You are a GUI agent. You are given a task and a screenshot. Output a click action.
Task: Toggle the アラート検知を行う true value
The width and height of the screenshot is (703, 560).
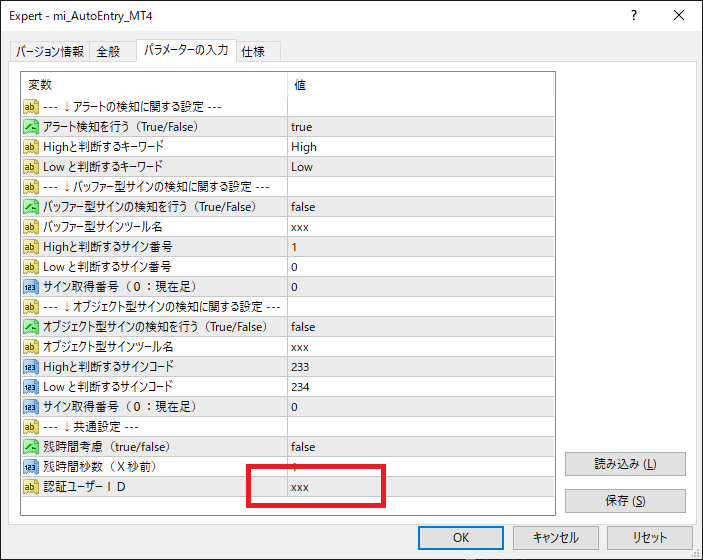click(420, 127)
